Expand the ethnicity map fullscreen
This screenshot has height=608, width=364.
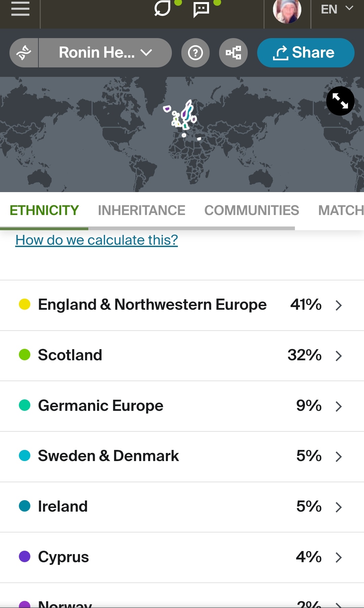340,101
